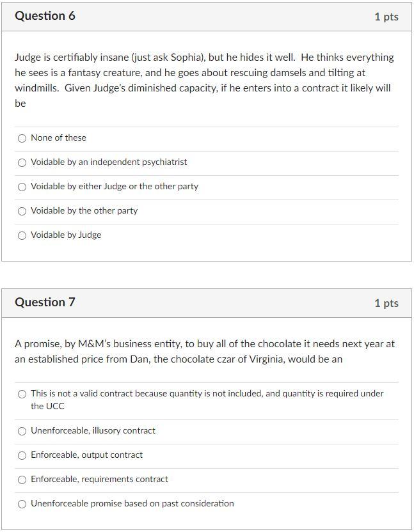Click the "Enforceable, output contract" answer text

[x=86, y=455]
